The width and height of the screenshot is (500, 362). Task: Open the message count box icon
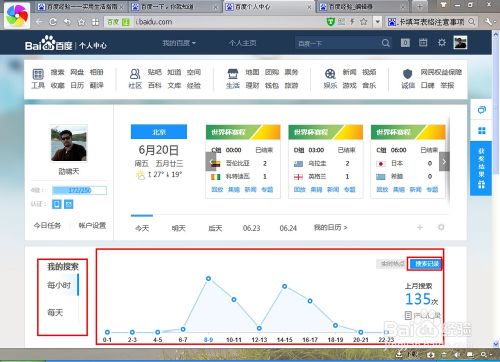point(405,43)
